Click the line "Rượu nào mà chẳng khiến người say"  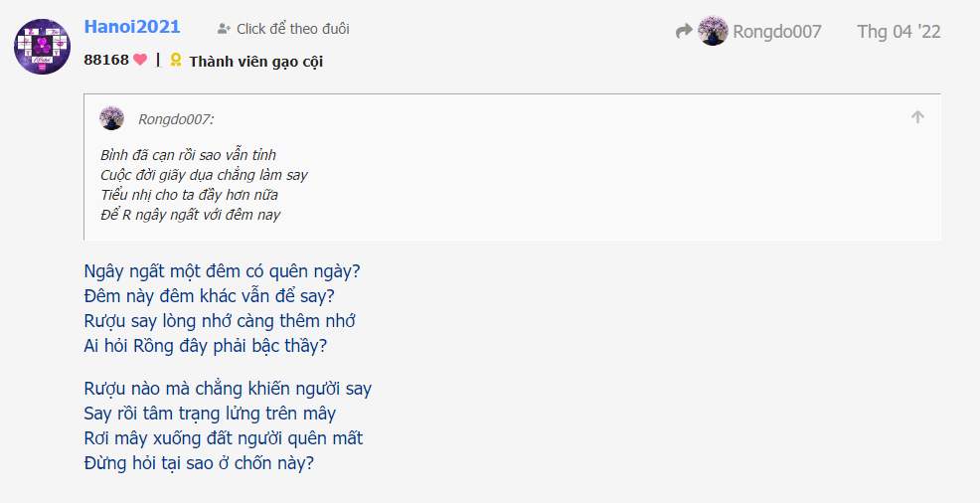(228, 389)
